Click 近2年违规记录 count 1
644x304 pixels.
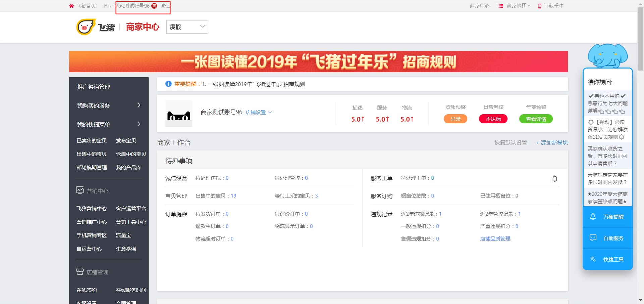[x=440, y=214]
